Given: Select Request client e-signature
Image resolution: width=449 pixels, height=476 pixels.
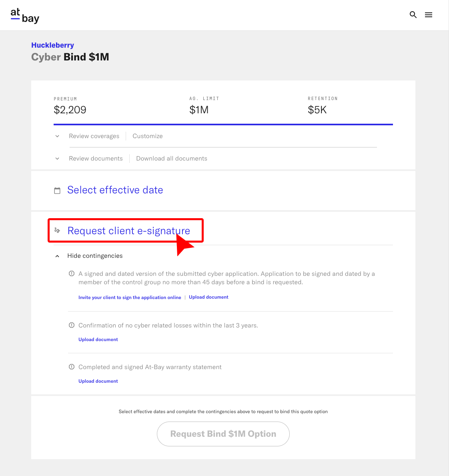Looking at the screenshot, I should (x=128, y=231).
